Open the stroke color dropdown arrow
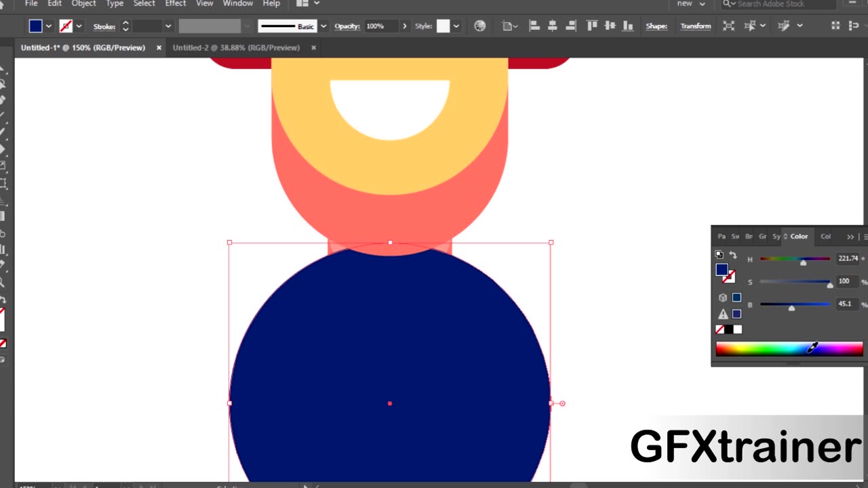 point(79,26)
